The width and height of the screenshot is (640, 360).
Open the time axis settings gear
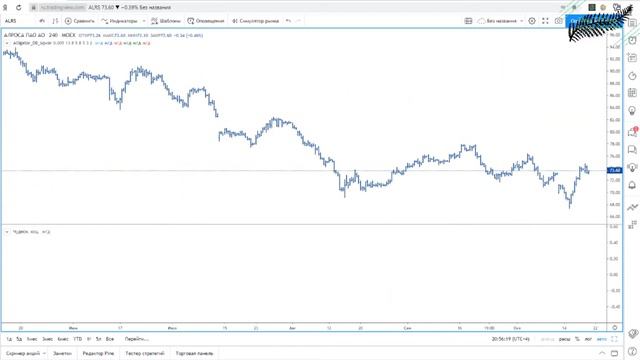point(614,327)
